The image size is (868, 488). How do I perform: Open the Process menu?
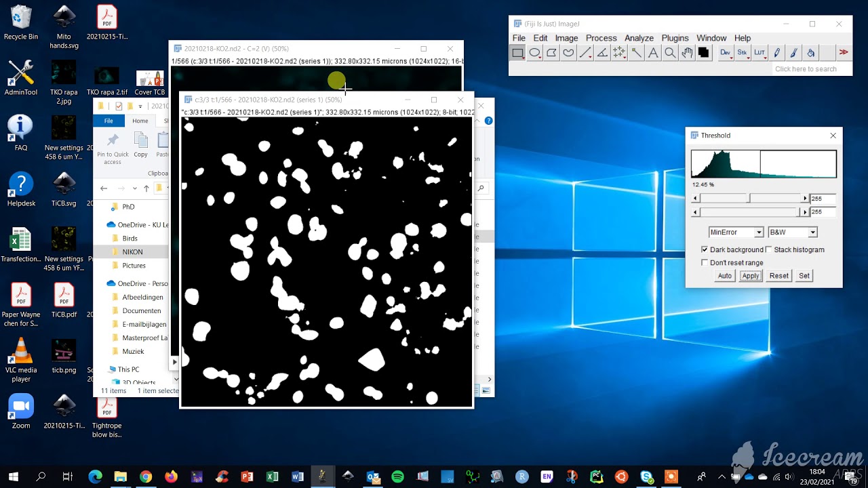pos(601,38)
